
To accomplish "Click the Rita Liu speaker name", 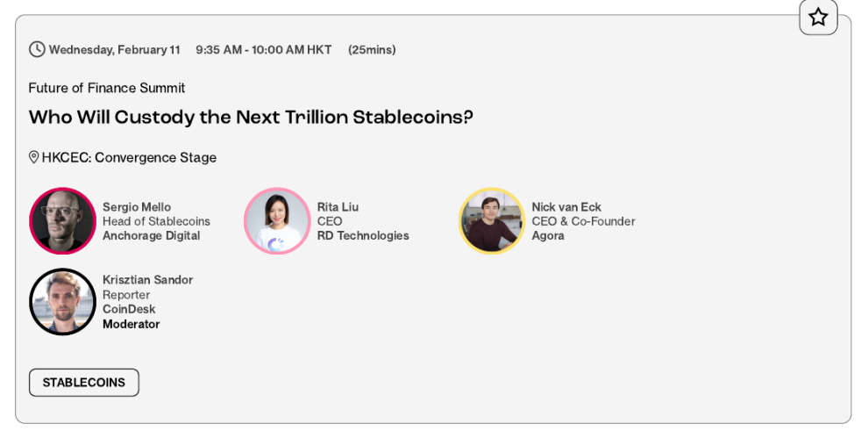I will pyautogui.click(x=338, y=207).
